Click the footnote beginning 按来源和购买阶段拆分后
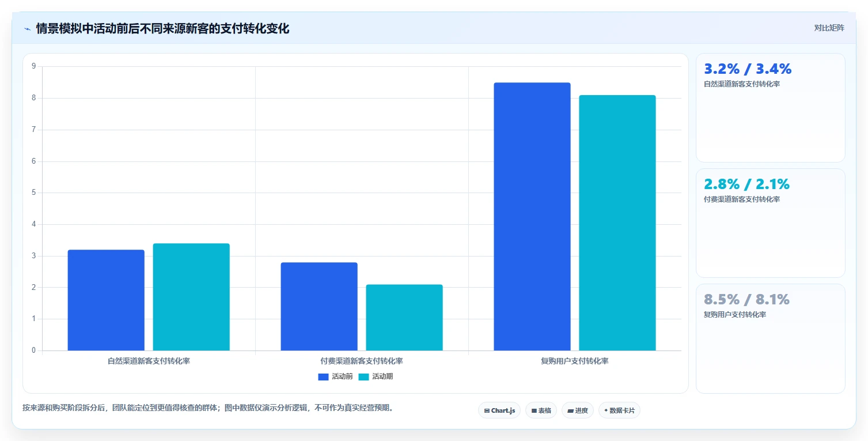Screen dimensions: 868x441 208,408
